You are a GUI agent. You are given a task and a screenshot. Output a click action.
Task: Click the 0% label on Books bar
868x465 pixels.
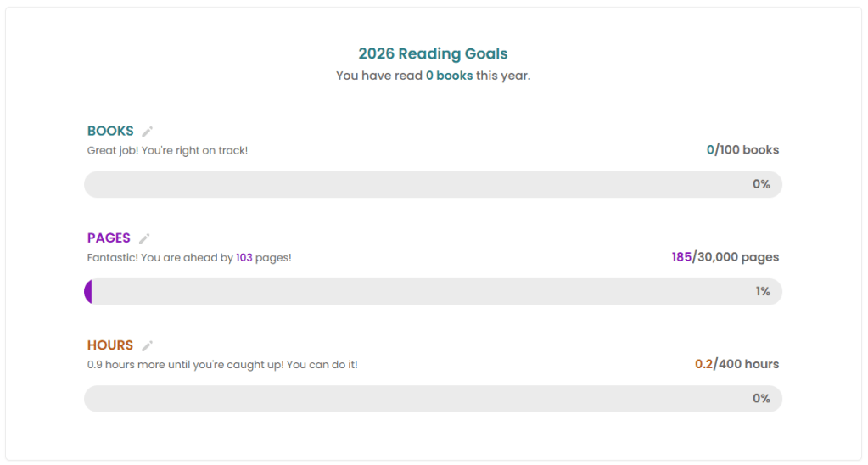[x=761, y=184]
